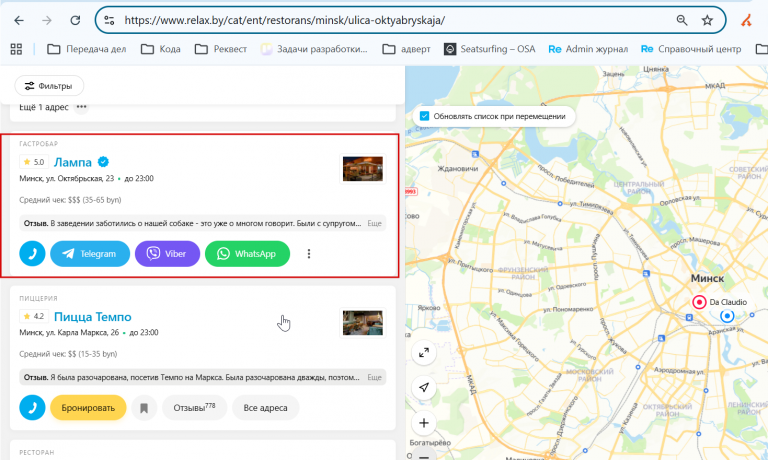Click Средний чек: $$ (15-35 byn) text
The height and width of the screenshot is (460, 768).
tap(68, 354)
